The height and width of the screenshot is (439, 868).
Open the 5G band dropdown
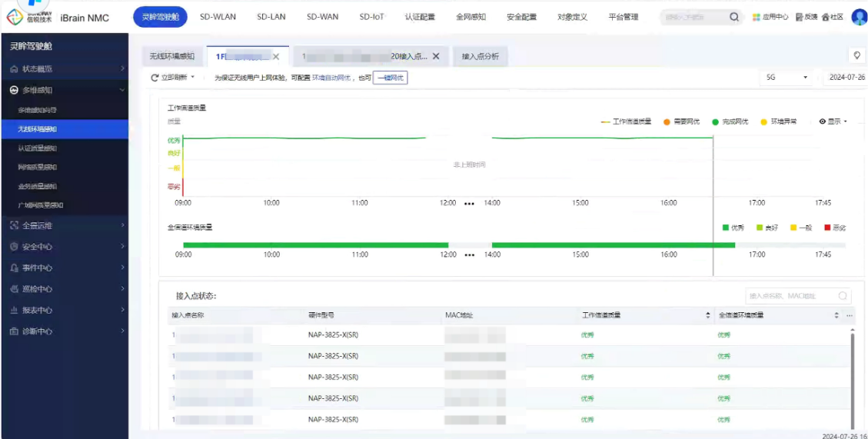787,78
